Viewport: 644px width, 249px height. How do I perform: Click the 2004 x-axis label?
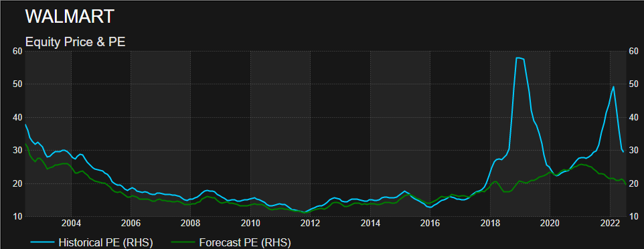pos(71,223)
